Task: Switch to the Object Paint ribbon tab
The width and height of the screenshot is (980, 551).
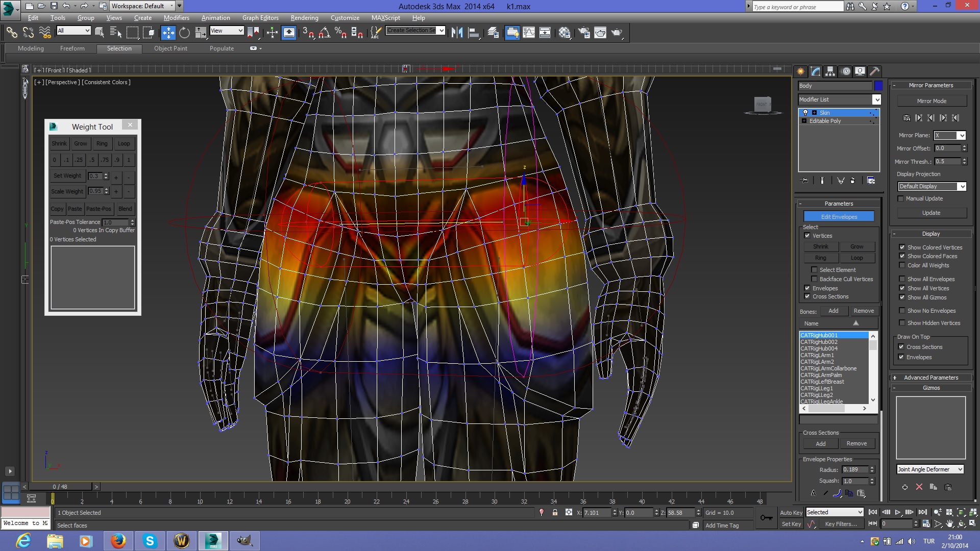Action: [170, 48]
